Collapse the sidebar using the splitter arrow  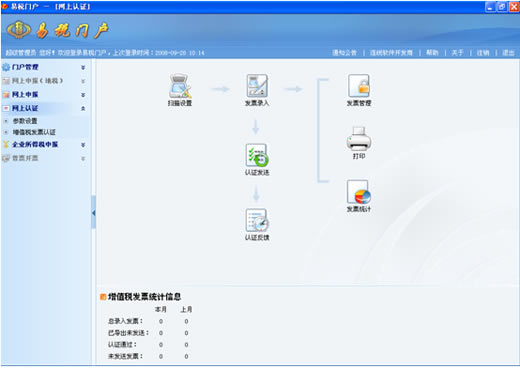93,213
